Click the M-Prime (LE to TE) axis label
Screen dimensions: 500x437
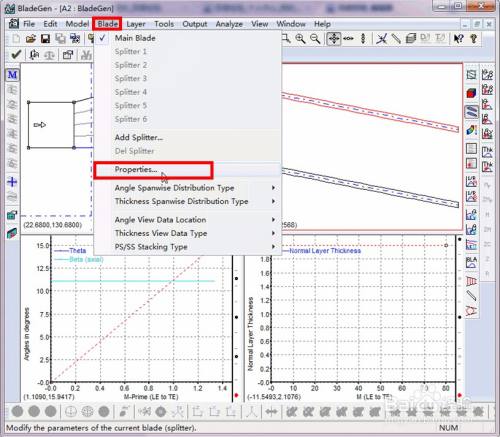point(151,397)
